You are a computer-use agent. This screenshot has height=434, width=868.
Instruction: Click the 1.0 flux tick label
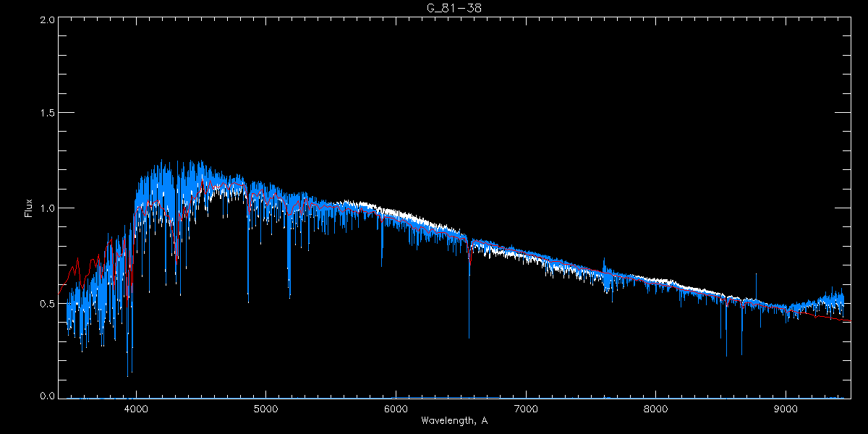tap(48, 208)
